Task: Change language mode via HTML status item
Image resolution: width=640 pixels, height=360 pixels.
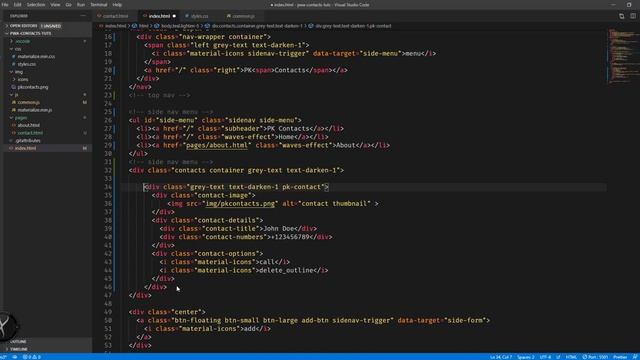Action: click(x=571, y=357)
